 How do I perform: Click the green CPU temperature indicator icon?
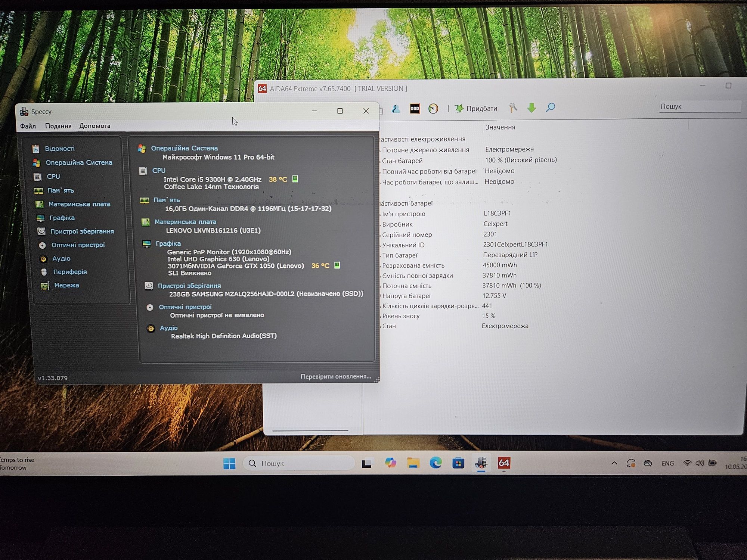pos(295,179)
